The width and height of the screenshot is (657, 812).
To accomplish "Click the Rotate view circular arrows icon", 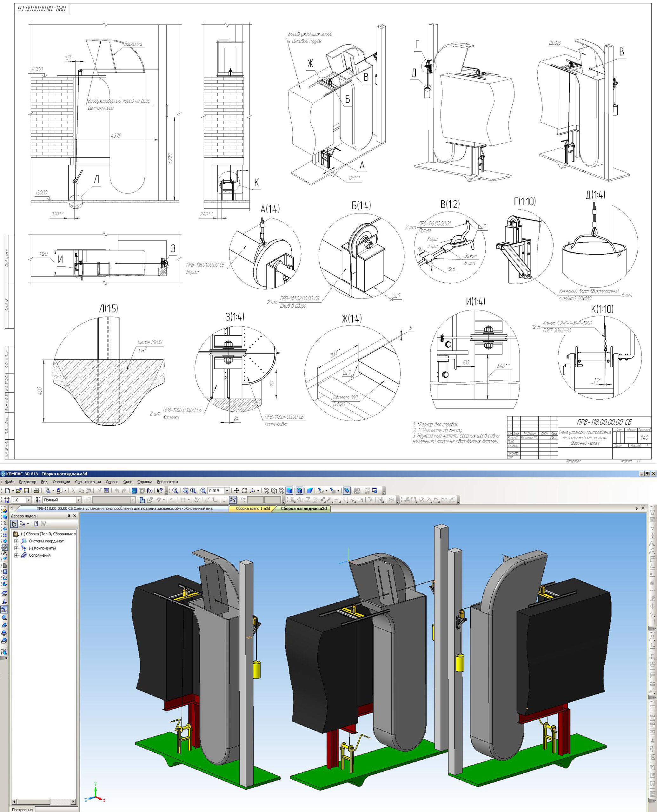I will [244, 490].
